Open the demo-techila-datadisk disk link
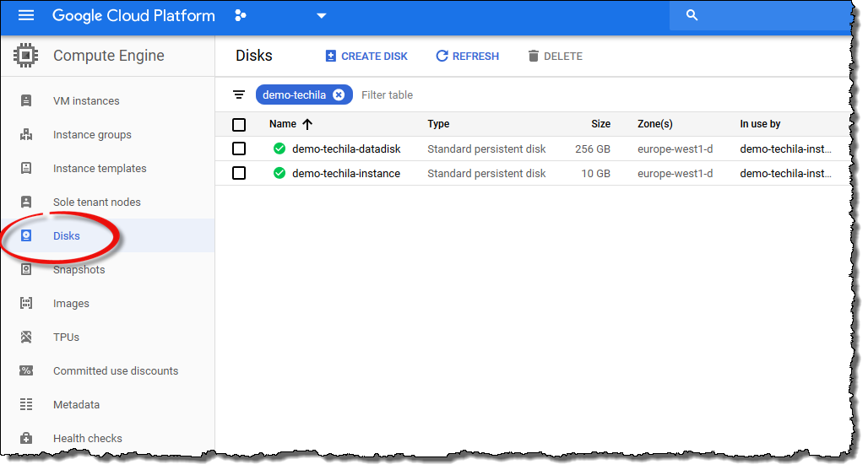This screenshot has height=470, width=868. tap(346, 149)
